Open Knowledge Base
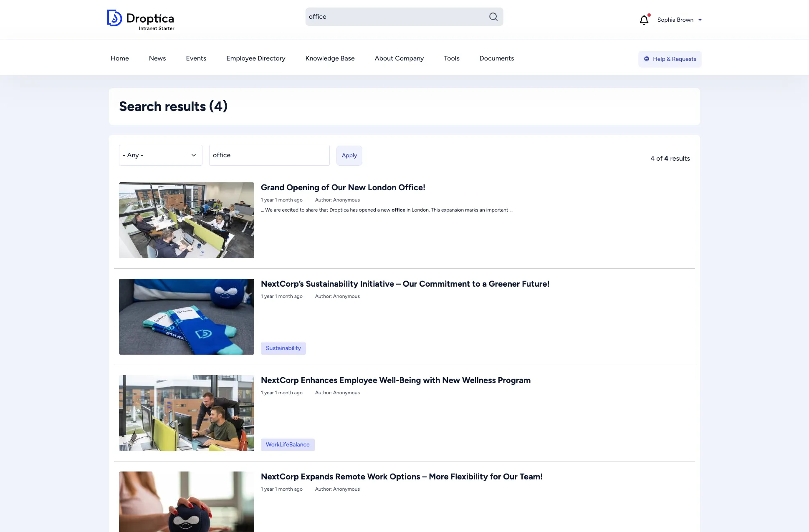This screenshot has height=532, width=809. pyautogui.click(x=330, y=58)
